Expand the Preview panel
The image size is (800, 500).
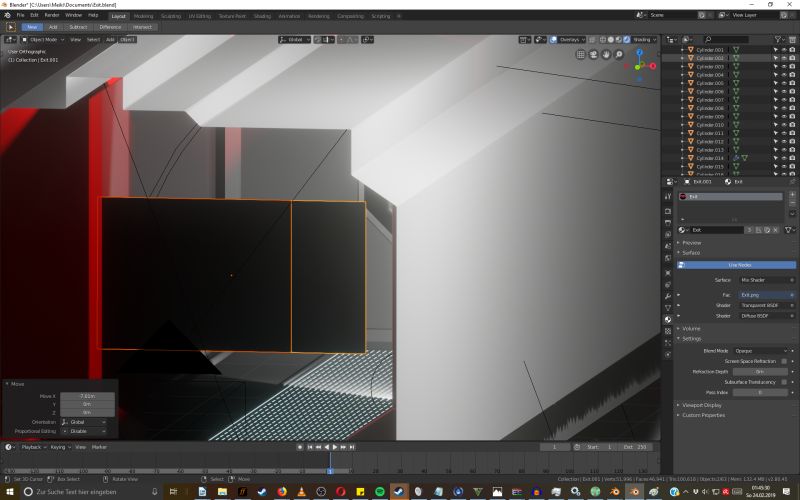click(x=690, y=243)
